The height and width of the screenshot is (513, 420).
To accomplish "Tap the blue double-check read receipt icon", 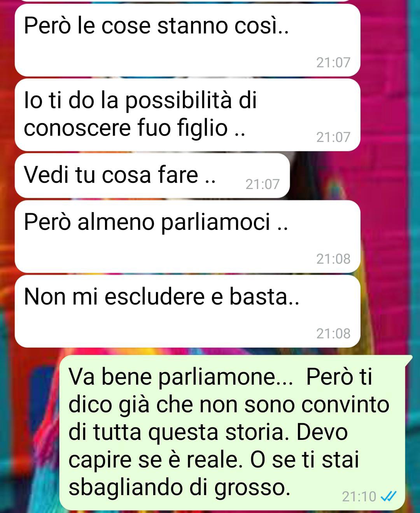I will pyautogui.click(x=388, y=496).
